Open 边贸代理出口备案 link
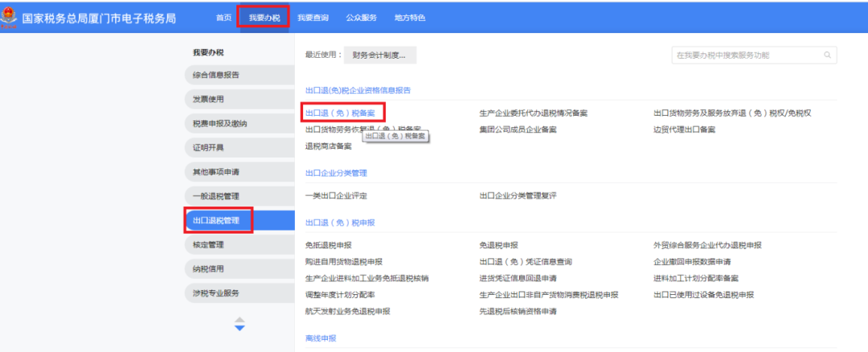 coord(684,129)
